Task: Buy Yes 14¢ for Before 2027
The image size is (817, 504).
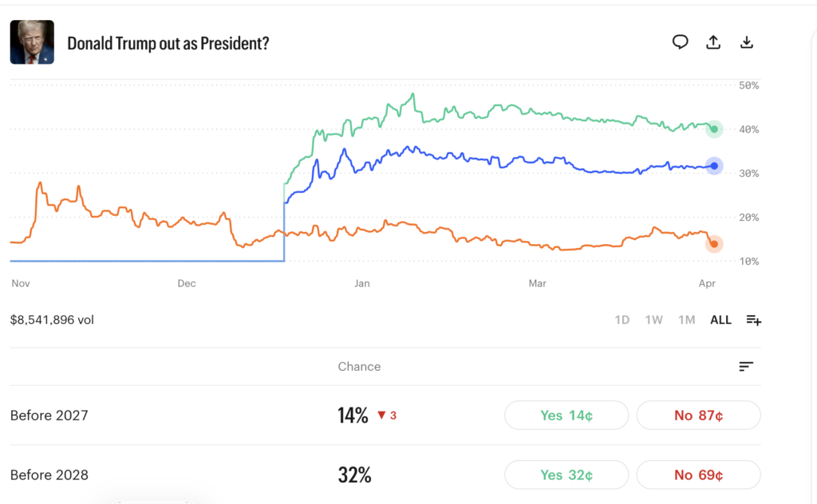Action: [566, 415]
